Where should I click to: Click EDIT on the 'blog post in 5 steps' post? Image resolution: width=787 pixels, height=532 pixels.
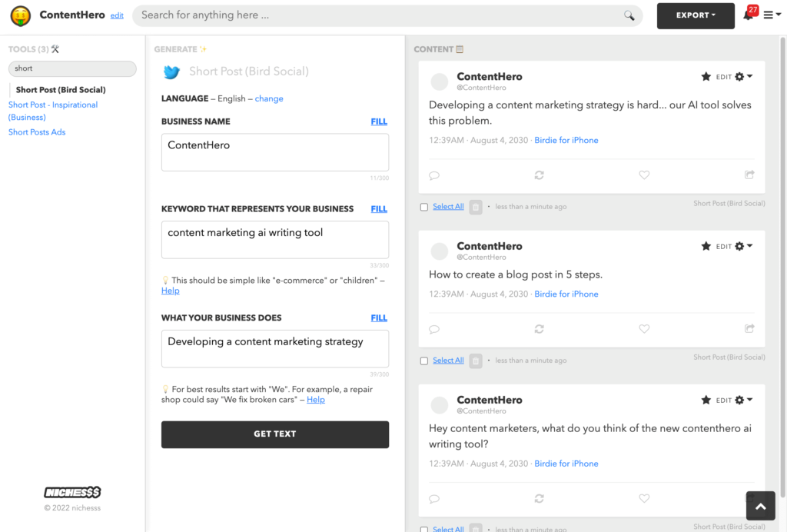[x=723, y=247]
